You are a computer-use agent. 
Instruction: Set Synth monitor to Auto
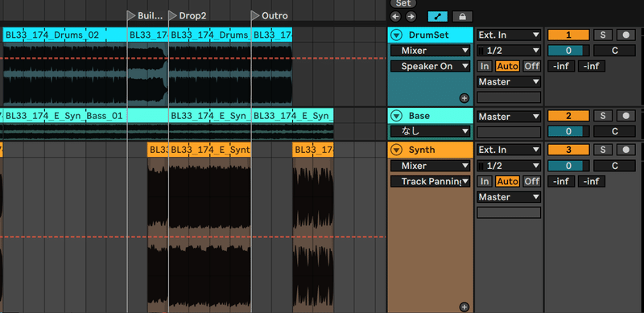tap(508, 181)
